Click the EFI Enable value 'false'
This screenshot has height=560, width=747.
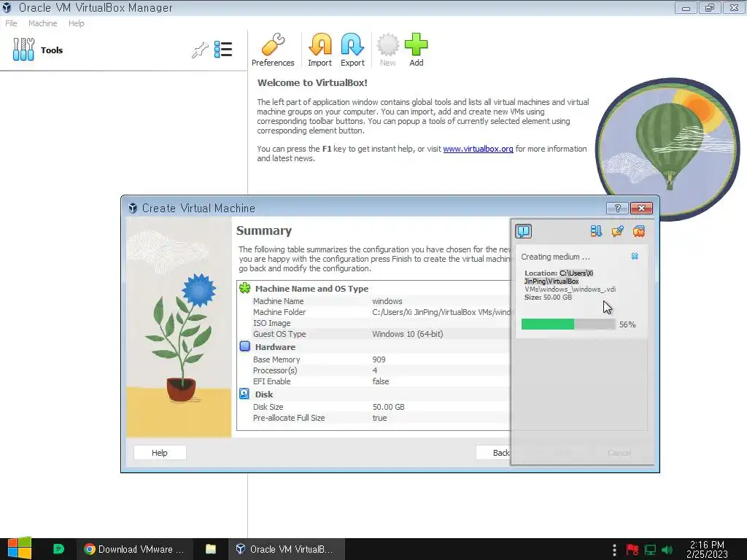(x=381, y=381)
